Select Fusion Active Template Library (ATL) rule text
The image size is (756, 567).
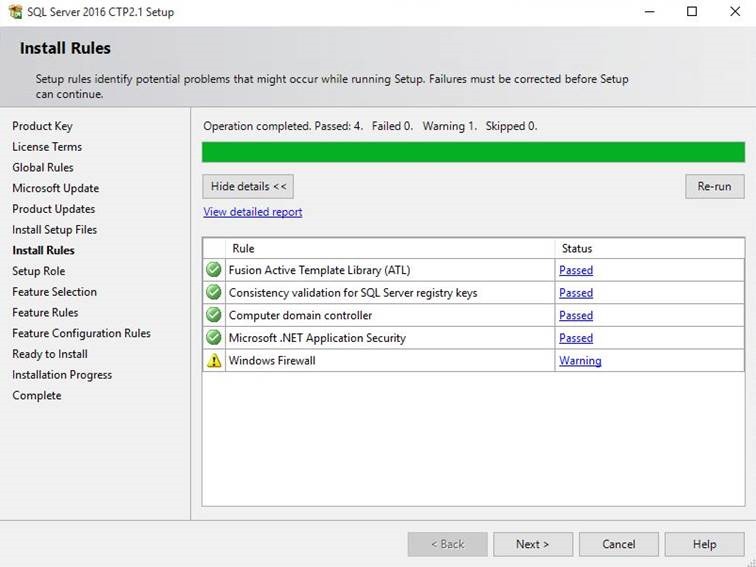(319, 270)
